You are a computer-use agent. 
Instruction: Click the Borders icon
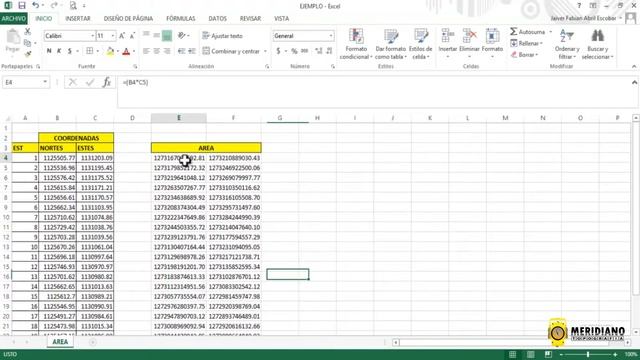coord(89,51)
